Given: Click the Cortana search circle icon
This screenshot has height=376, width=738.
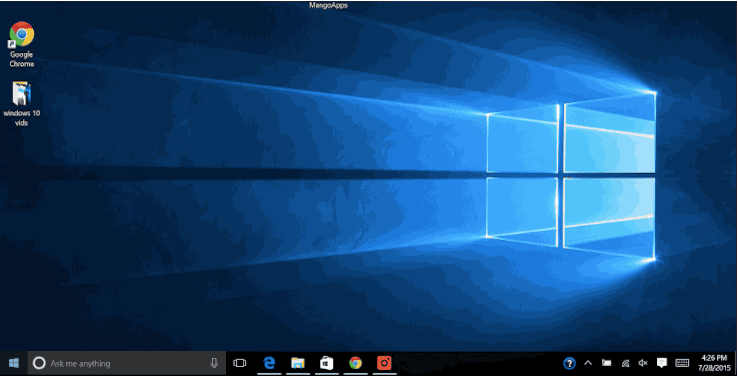Looking at the screenshot, I should (39, 363).
